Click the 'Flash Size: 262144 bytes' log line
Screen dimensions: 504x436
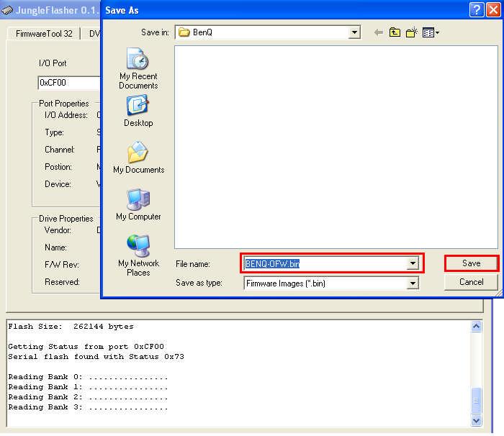71,327
